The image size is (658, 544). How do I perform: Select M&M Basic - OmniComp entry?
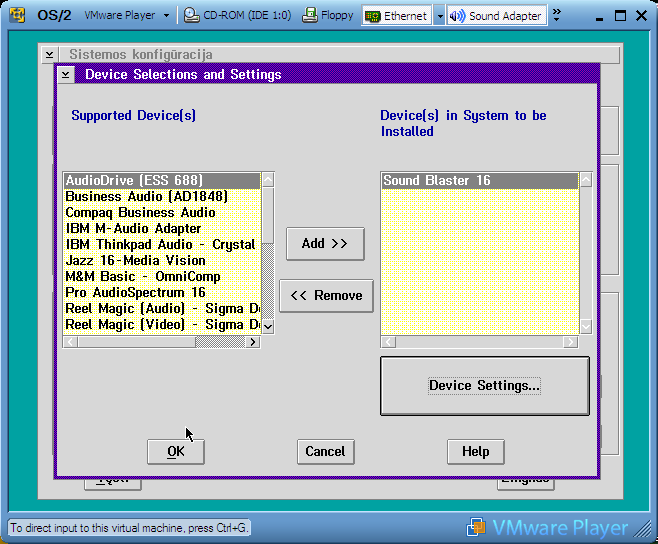point(162,276)
